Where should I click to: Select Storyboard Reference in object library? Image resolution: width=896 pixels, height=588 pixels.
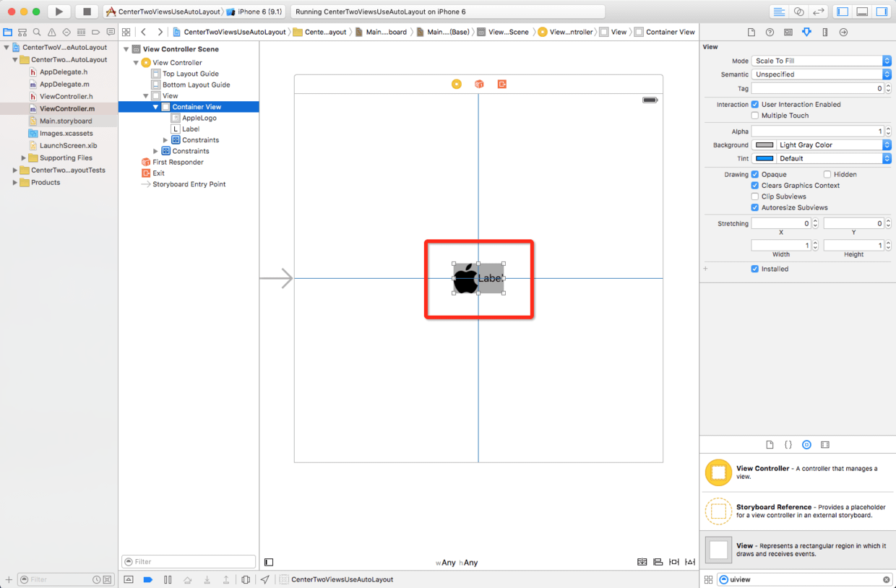pyautogui.click(x=797, y=511)
